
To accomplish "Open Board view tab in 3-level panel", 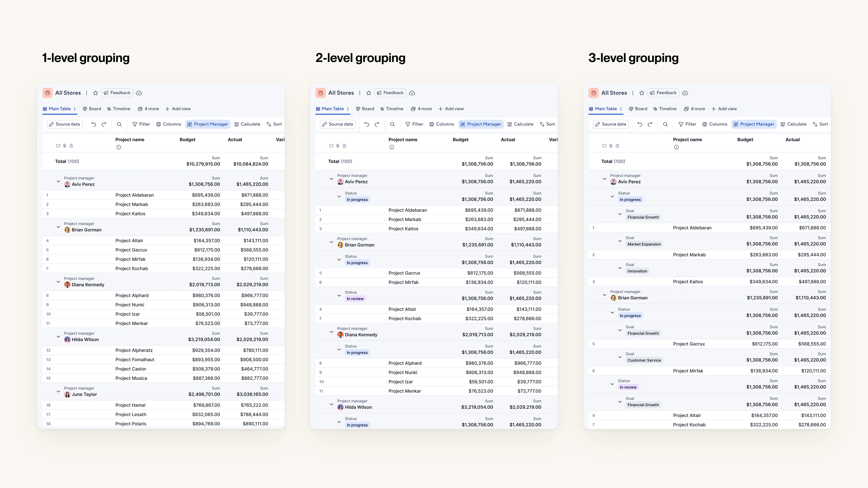I will [x=638, y=109].
